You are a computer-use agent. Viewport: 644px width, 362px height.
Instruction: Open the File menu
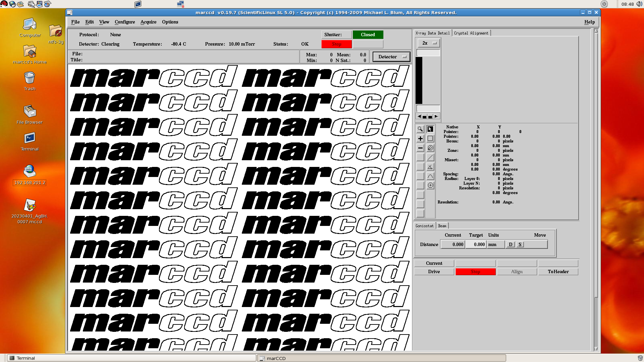click(75, 22)
